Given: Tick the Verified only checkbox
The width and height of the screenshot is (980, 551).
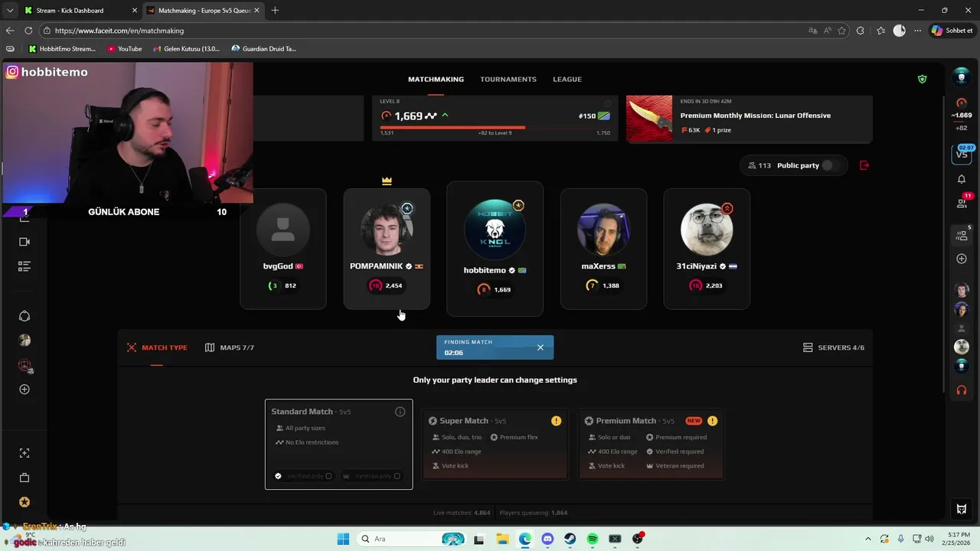Looking at the screenshot, I should pyautogui.click(x=328, y=476).
